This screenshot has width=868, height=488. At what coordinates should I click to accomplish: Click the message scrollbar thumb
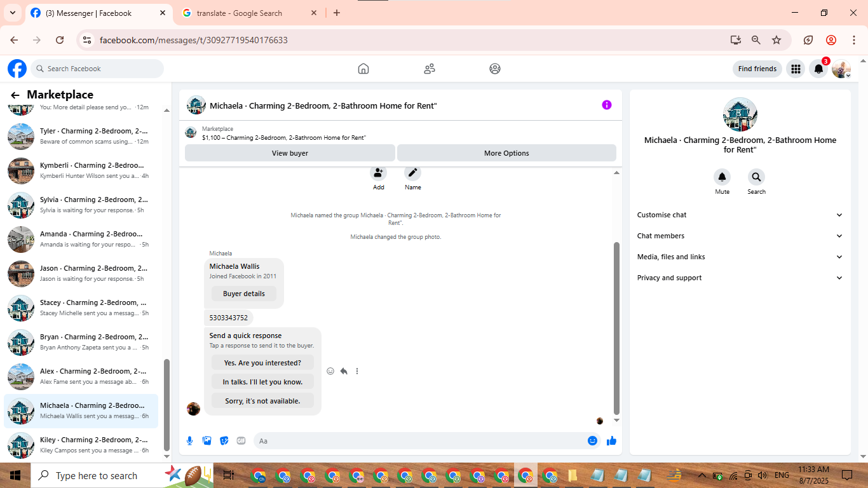tap(616, 328)
